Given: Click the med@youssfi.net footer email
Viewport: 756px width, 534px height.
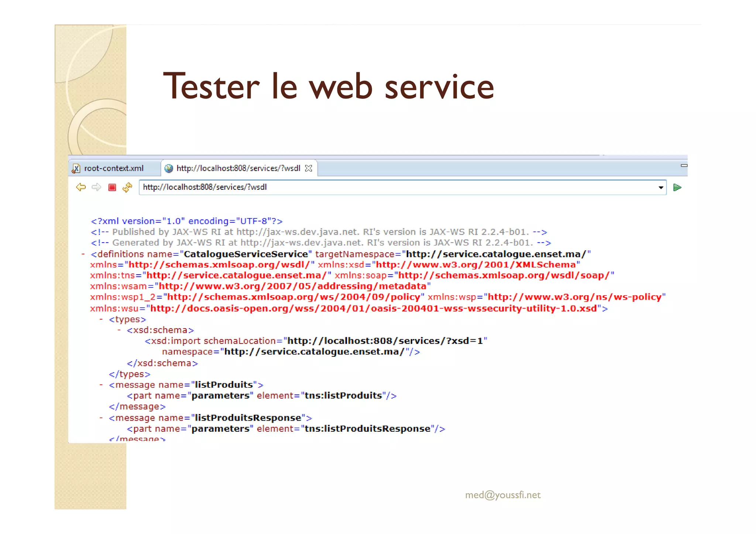Looking at the screenshot, I should coord(503,495).
